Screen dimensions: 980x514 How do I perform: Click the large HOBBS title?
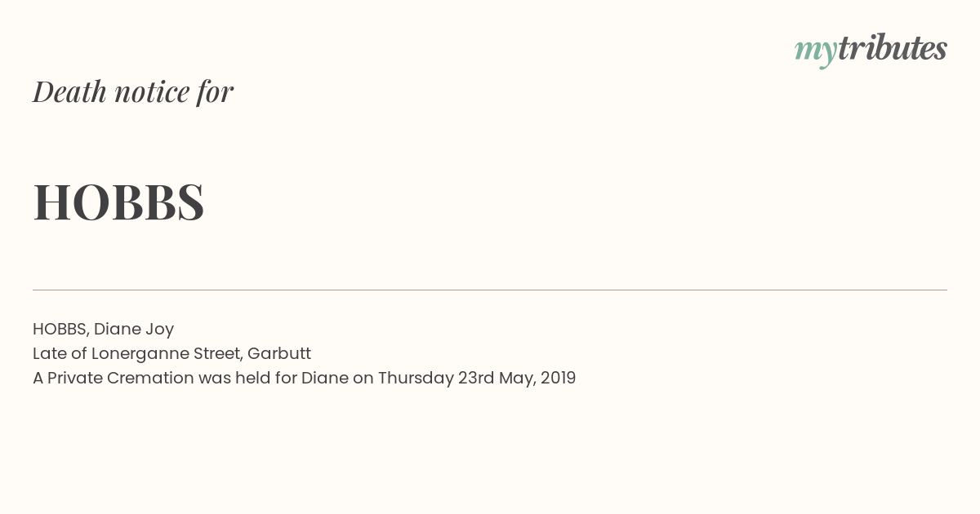(x=118, y=202)
